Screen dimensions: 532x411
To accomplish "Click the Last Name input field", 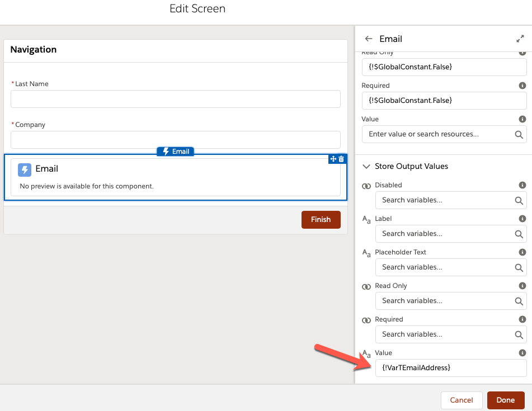I will (175, 99).
